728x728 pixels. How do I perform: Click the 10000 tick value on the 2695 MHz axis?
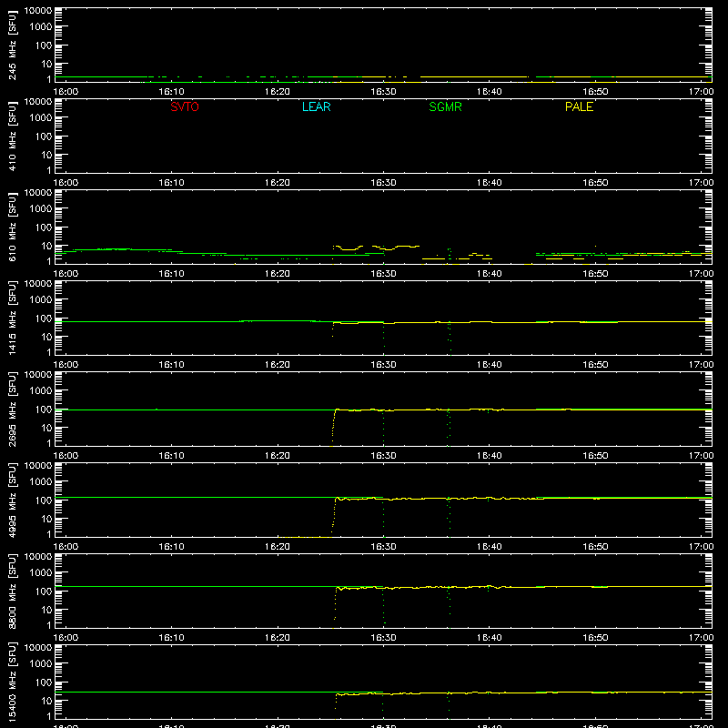[x=38, y=375]
